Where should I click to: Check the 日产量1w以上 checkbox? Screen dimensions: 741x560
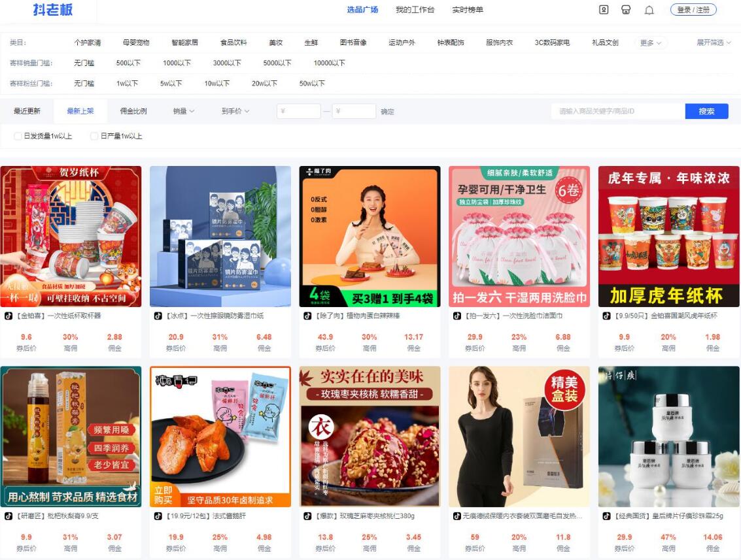tap(94, 136)
